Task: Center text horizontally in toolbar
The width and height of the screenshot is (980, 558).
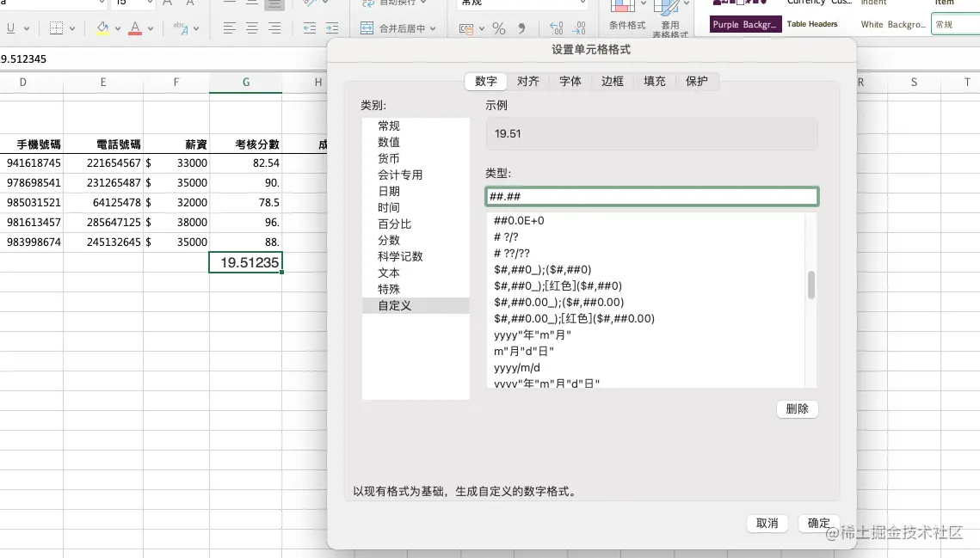Action: tap(252, 28)
